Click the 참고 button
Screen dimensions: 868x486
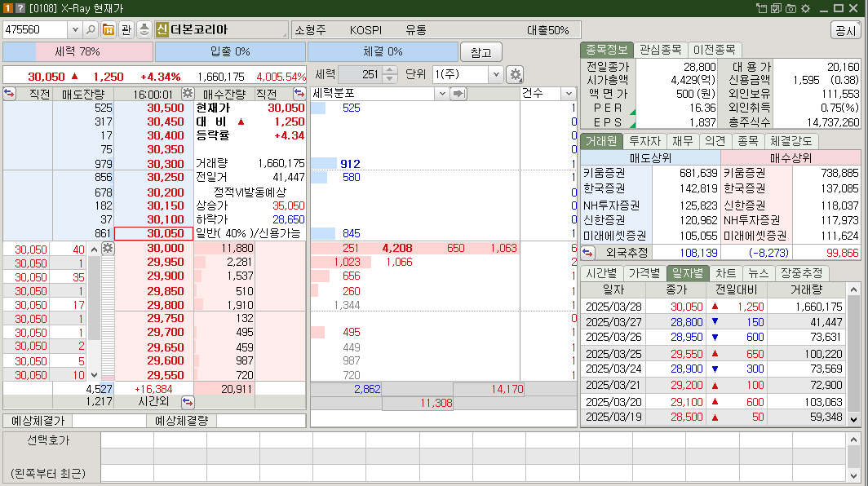pos(481,52)
